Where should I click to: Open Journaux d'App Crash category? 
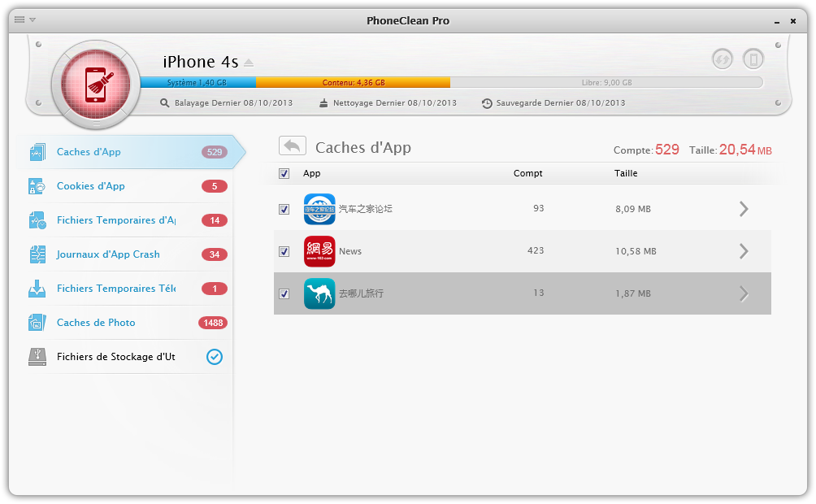[128, 254]
